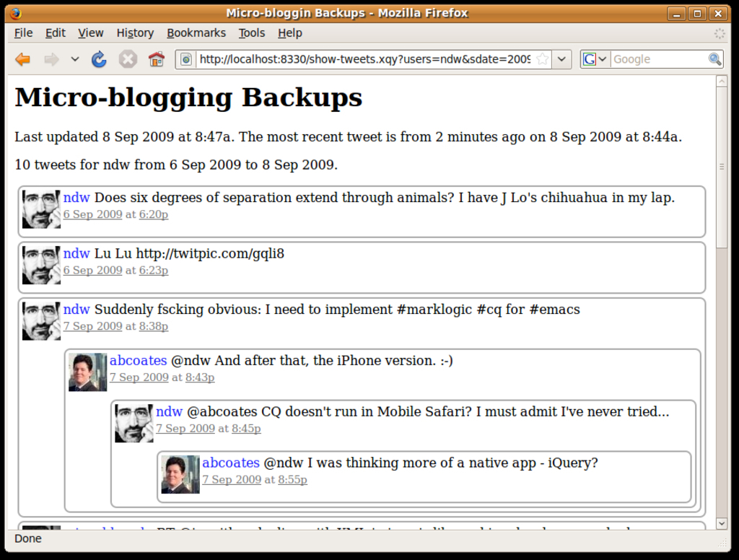This screenshot has width=739, height=560.
Task: Click the magnifier search icon
Action: pos(714,59)
